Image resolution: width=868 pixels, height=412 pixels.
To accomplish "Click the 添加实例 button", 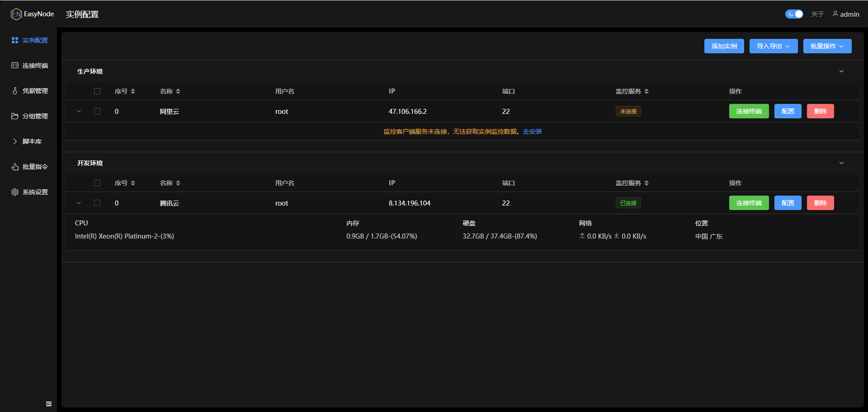I will 724,46.
